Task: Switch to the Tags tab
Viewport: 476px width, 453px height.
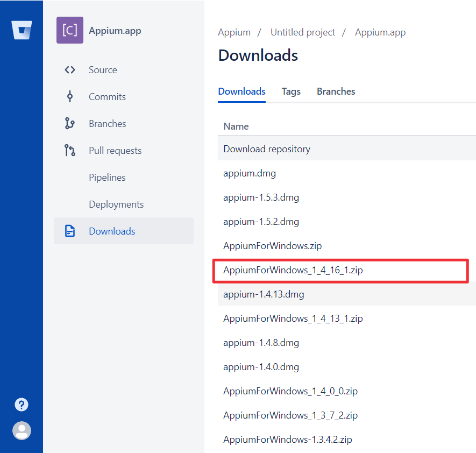Action: [x=291, y=91]
